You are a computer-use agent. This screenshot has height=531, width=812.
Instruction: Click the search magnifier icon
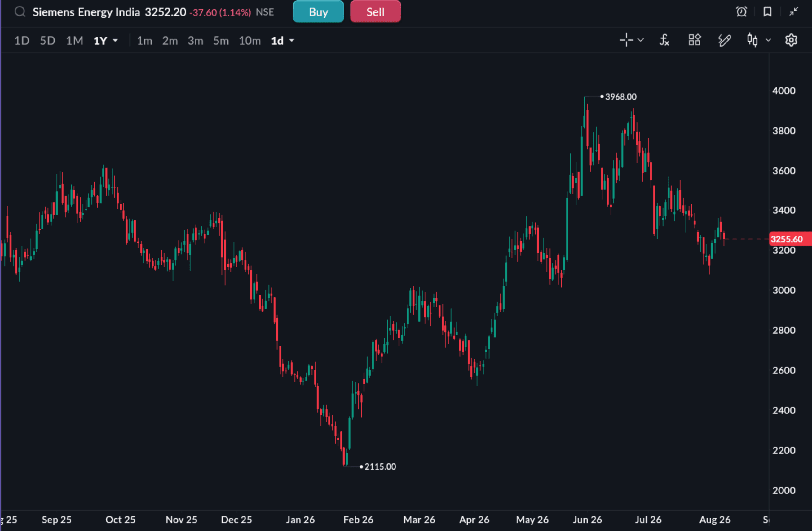[20, 12]
